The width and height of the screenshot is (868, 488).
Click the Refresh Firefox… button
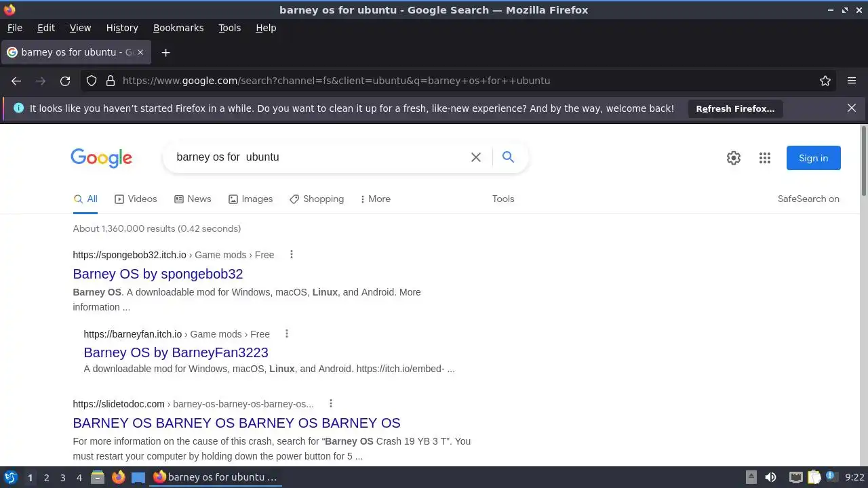[735, 108]
